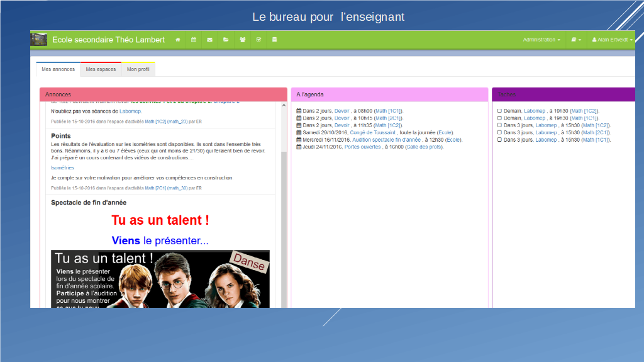644x362 pixels.
Task: Open Math [2C1] link in 10h45 agenda entry
Action: coord(388,118)
